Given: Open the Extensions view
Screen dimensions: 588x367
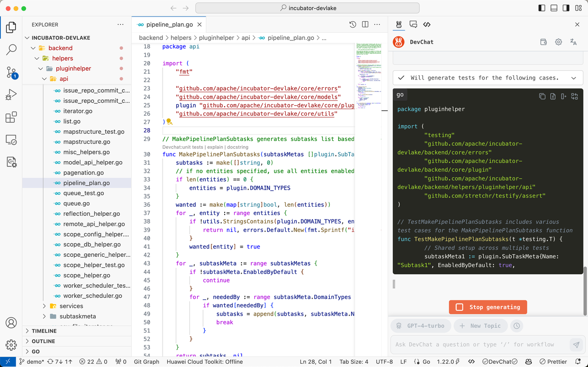Looking at the screenshot, I should (11, 117).
